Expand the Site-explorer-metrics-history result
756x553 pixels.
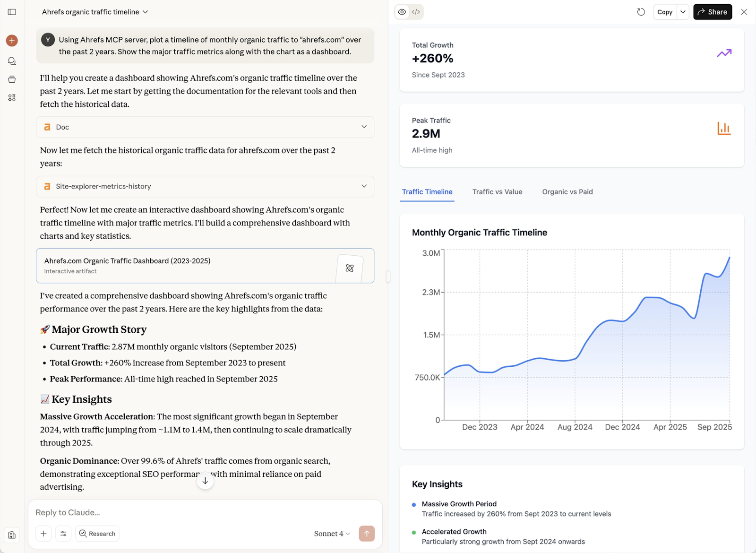[x=364, y=186]
